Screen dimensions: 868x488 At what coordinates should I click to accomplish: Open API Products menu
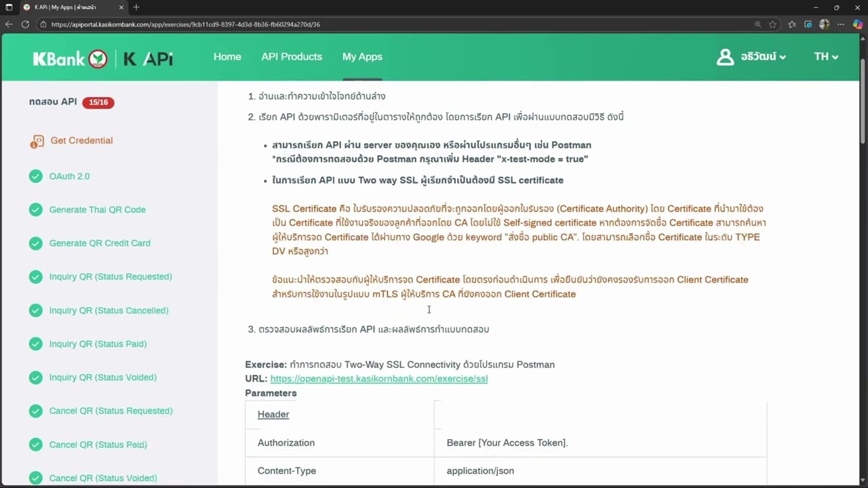pyautogui.click(x=292, y=57)
